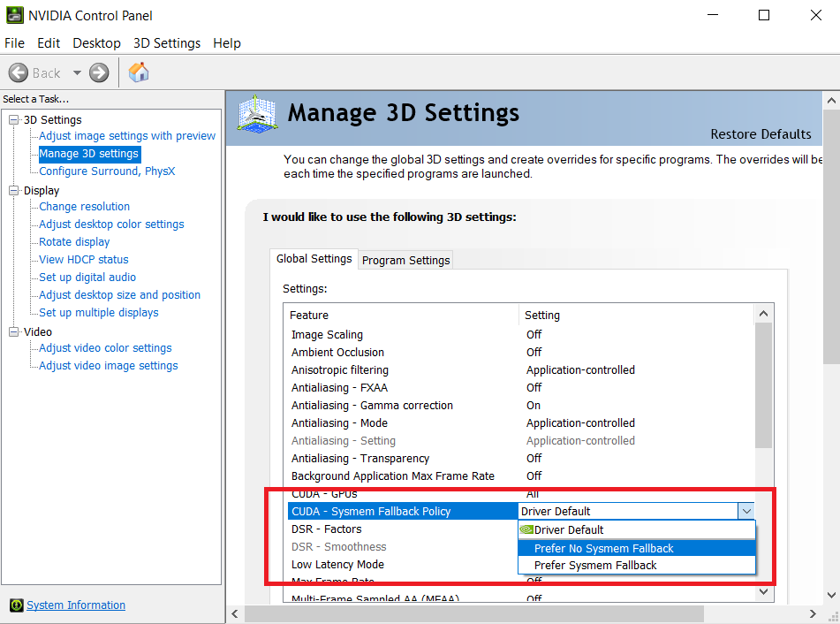
Task: Collapse the Display tree node
Action: pyautogui.click(x=14, y=191)
